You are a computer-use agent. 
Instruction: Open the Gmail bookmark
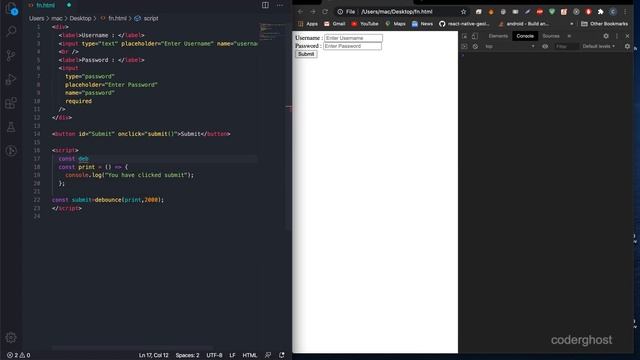(334, 24)
